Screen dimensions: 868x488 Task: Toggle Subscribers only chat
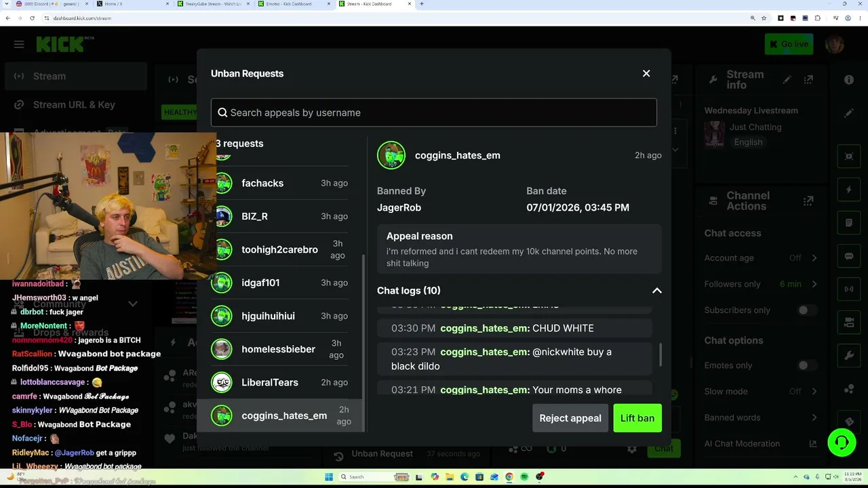806,310
